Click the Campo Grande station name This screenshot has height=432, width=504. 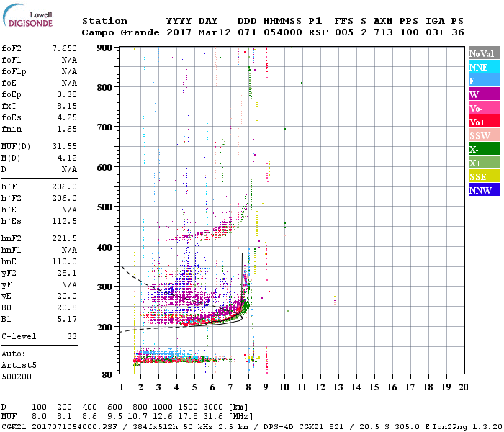click(x=120, y=32)
